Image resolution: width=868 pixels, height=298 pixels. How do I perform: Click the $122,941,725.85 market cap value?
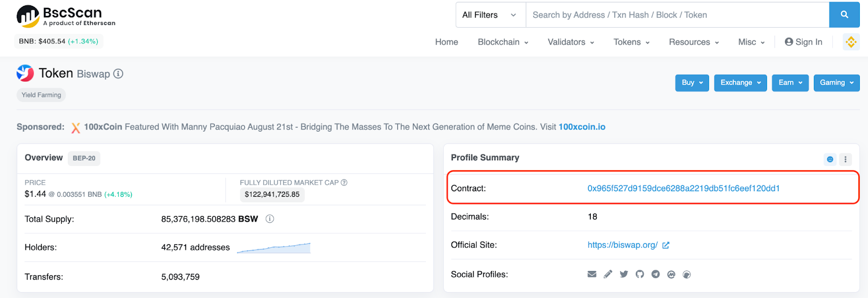tap(272, 195)
